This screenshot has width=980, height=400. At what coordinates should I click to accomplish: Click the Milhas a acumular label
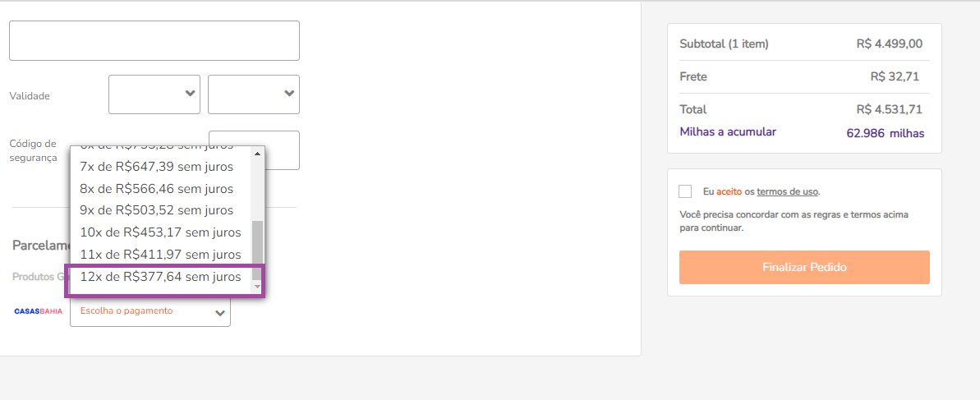pyautogui.click(x=728, y=132)
